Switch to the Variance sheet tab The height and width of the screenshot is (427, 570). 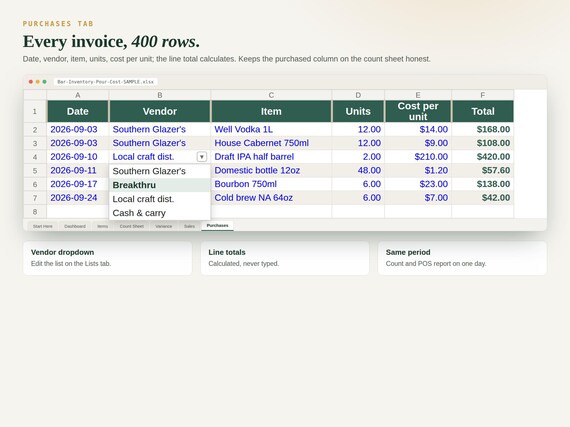164,226
